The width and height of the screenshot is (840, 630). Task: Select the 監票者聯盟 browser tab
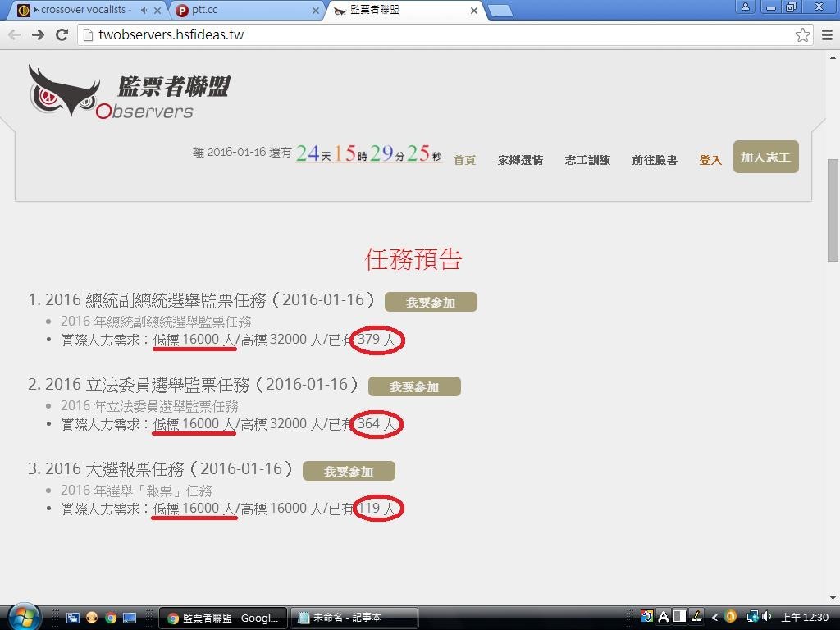tap(404, 10)
